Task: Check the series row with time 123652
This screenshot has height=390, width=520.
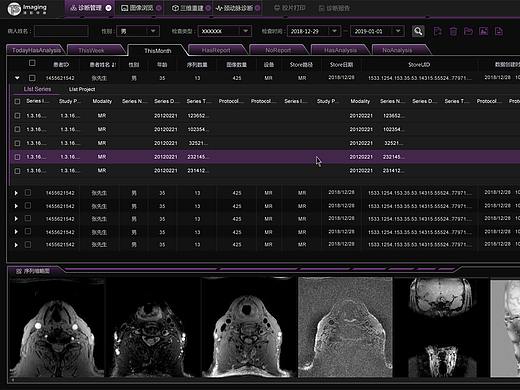Action: [17, 116]
